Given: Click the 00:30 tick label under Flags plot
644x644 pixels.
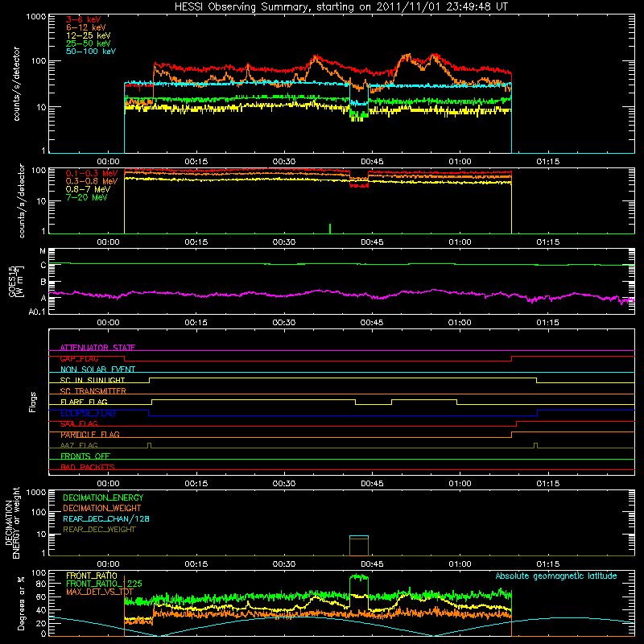Looking at the screenshot, I should click(284, 484).
